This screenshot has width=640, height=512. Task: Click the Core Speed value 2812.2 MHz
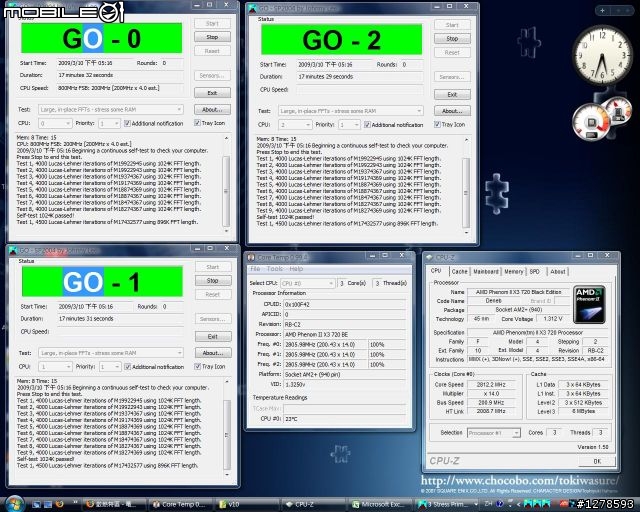pyautogui.click(x=491, y=385)
